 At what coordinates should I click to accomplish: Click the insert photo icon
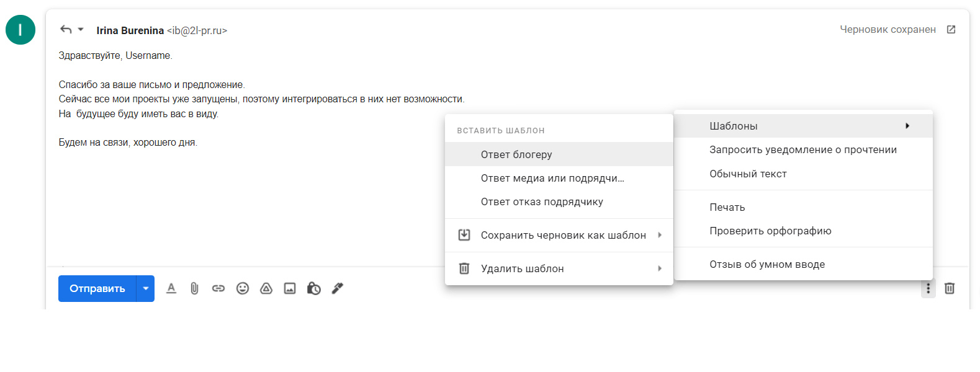[290, 288]
